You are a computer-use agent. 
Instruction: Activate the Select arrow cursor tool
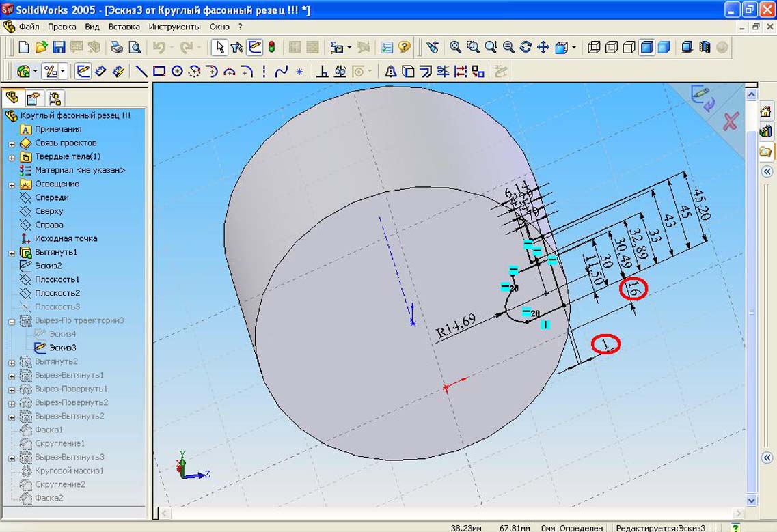[x=219, y=47]
